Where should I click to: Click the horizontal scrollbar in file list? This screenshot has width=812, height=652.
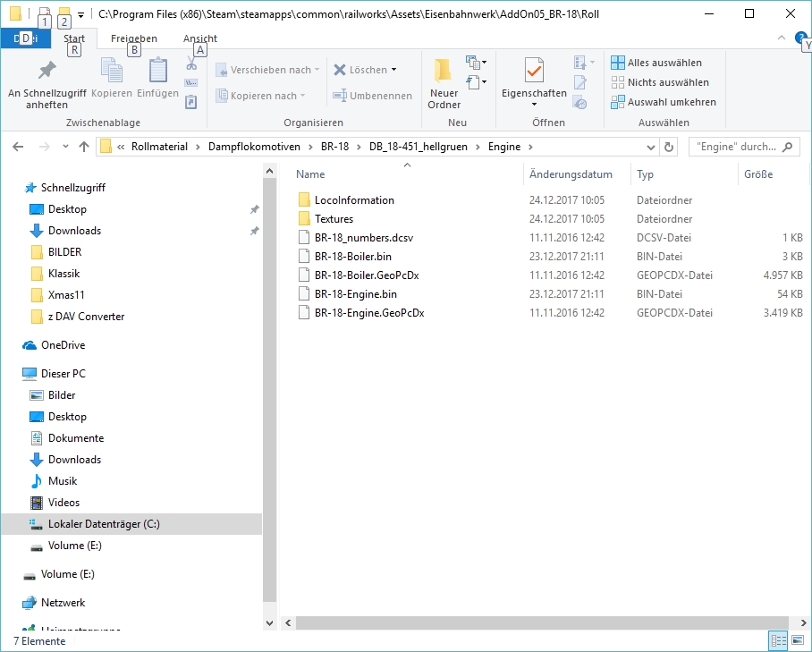tap(542, 623)
